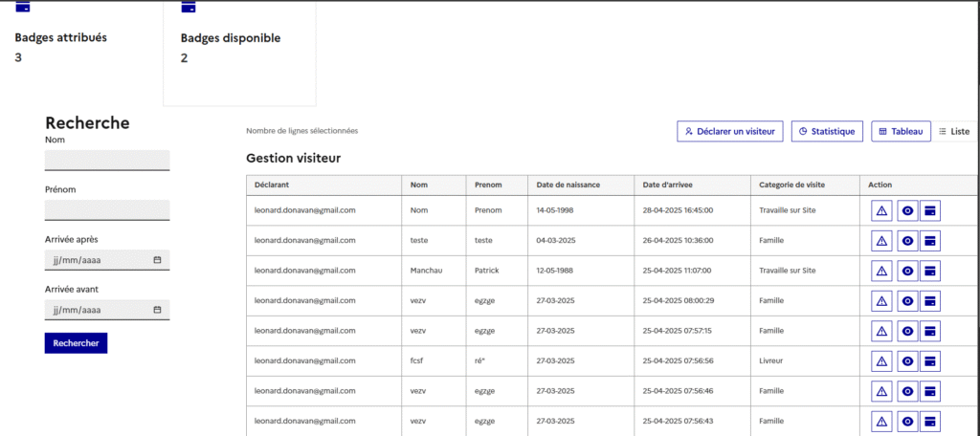Click the warning icon for Manchau Patrick
This screenshot has width=980, height=436.
point(881,271)
